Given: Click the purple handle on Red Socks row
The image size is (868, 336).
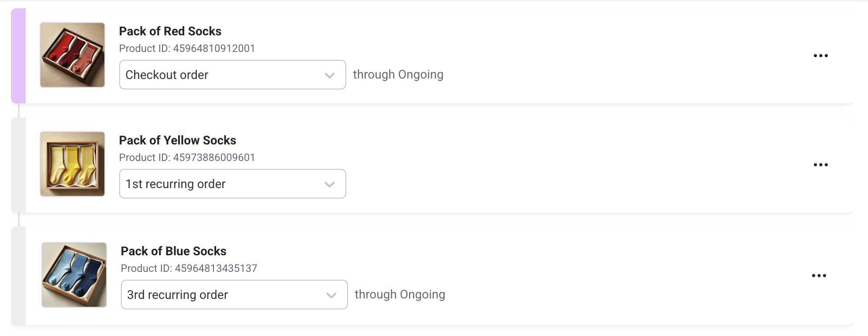Looking at the screenshot, I should coord(18,56).
